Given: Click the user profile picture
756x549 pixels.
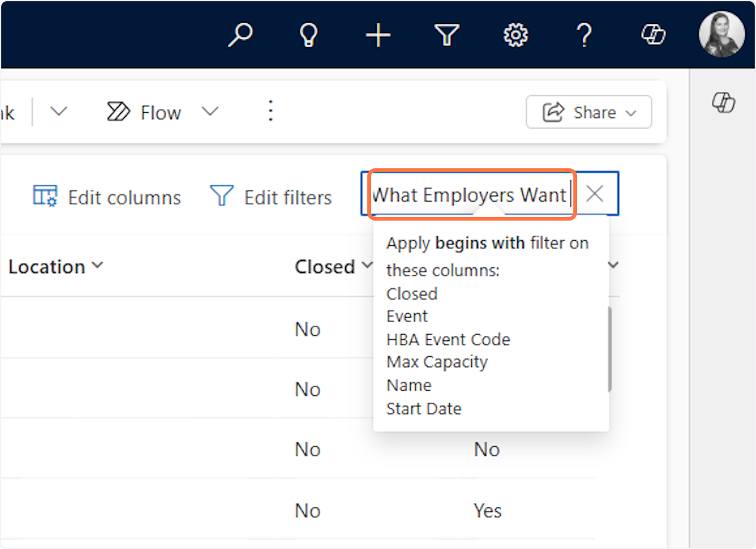Looking at the screenshot, I should point(721,35).
